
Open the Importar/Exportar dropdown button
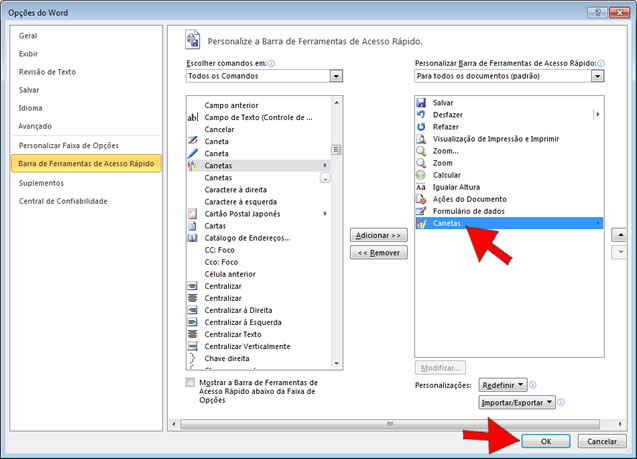(x=517, y=402)
